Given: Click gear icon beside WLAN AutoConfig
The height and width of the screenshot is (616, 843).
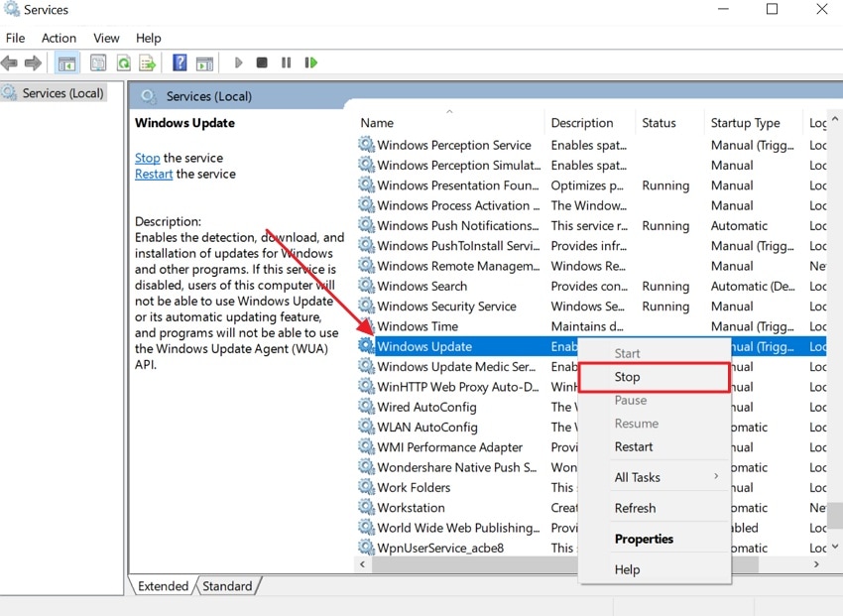Looking at the screenshot, I should [367, 427].
